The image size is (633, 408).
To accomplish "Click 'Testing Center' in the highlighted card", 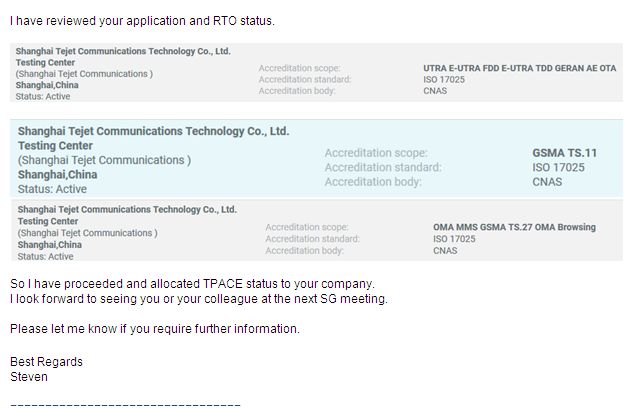I will pyautogui.click(x=55, y=146).
